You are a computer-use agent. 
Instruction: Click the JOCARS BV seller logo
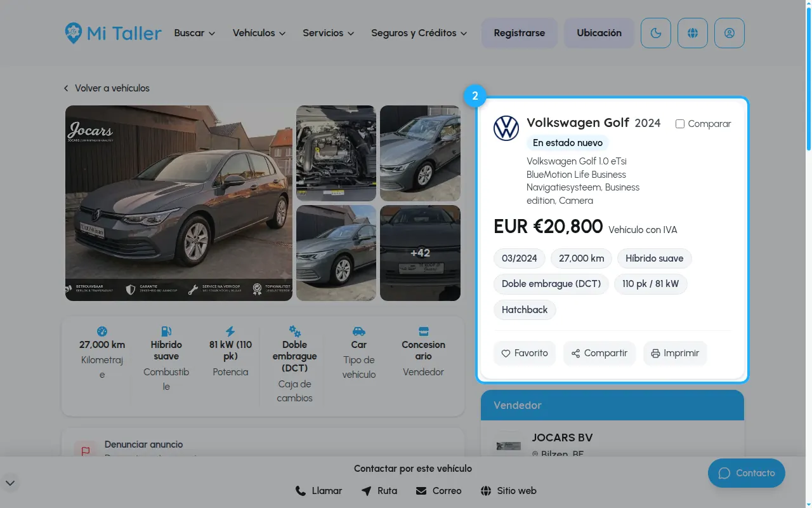point(508,444)
